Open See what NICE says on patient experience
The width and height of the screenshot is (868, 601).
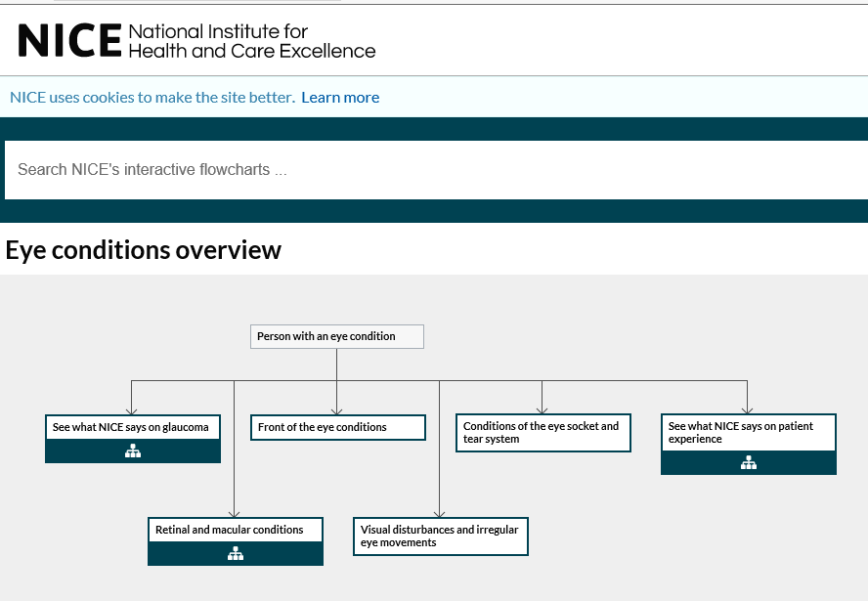tap(748, 433)
